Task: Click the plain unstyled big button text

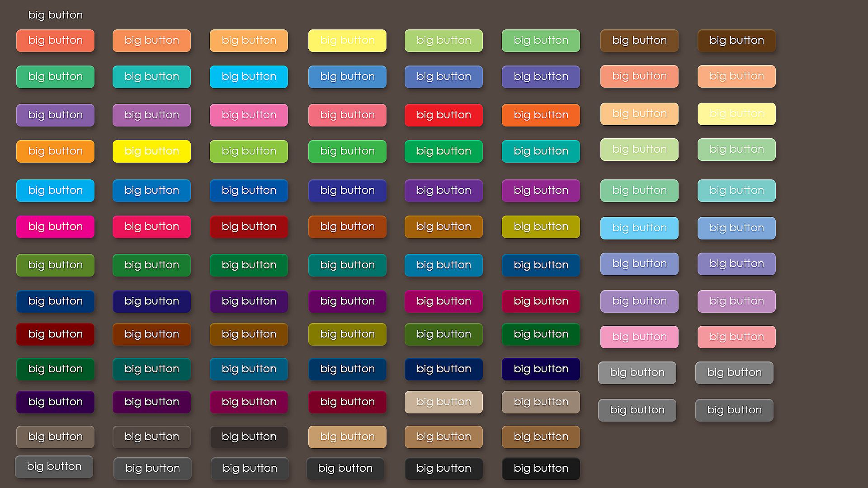Action: [55, 15]
